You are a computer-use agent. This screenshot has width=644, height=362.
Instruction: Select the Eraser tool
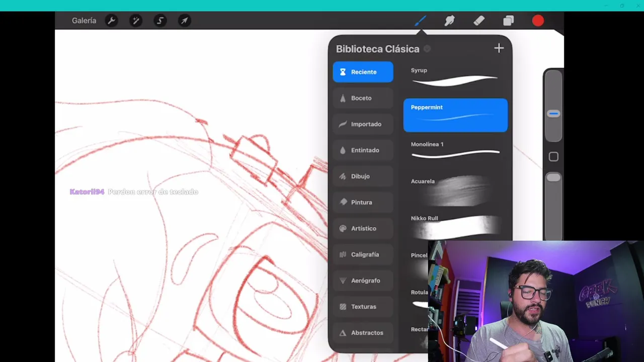point(479,21)
